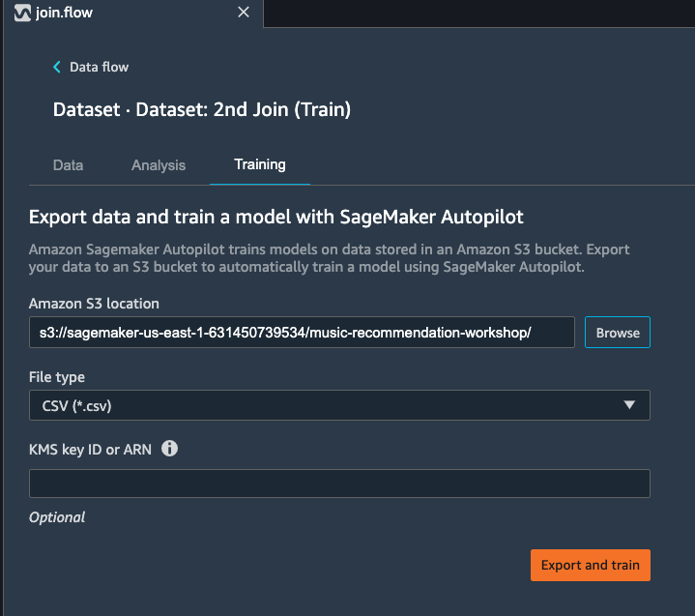Viewport: 695px width, 616px height.
Task: Click the back chevron beside Data flow
Action: 57,67
